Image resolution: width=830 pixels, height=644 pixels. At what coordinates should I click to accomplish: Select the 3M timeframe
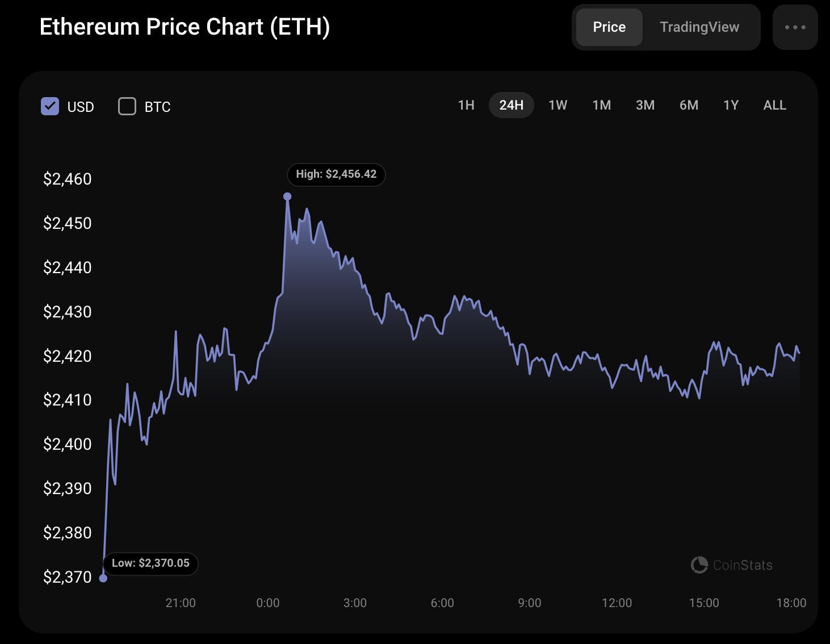click(x=645, y=105)
